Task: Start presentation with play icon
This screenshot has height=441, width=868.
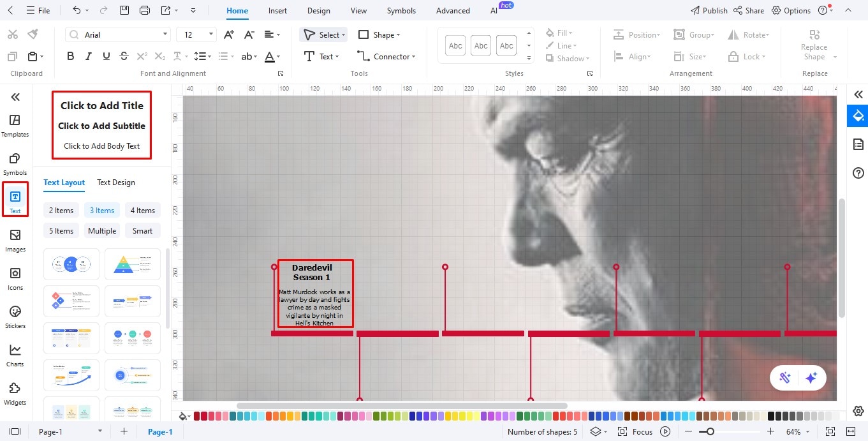Action: (665, 431)
